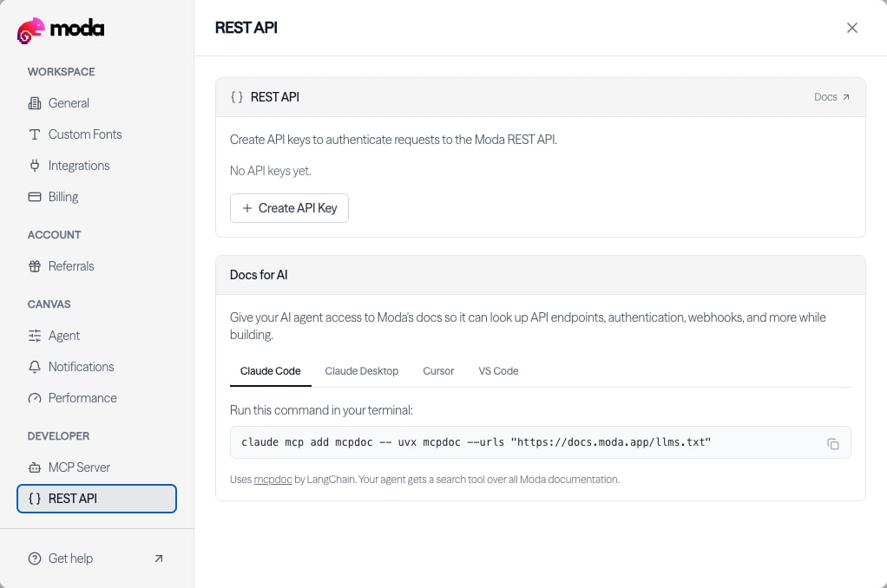The image size is (887, 588).
Task: Select the Custom Fonts T icon
Action: [35, 134]
